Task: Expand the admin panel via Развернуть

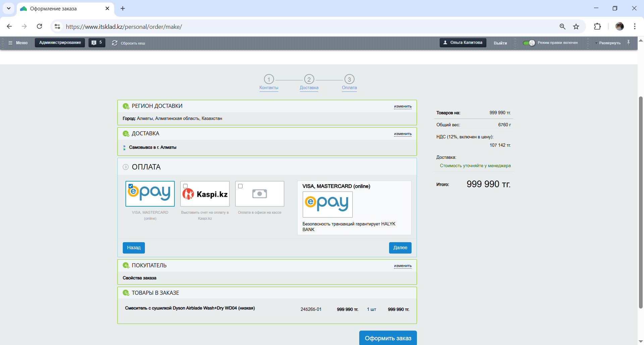Action: [608, 43]
